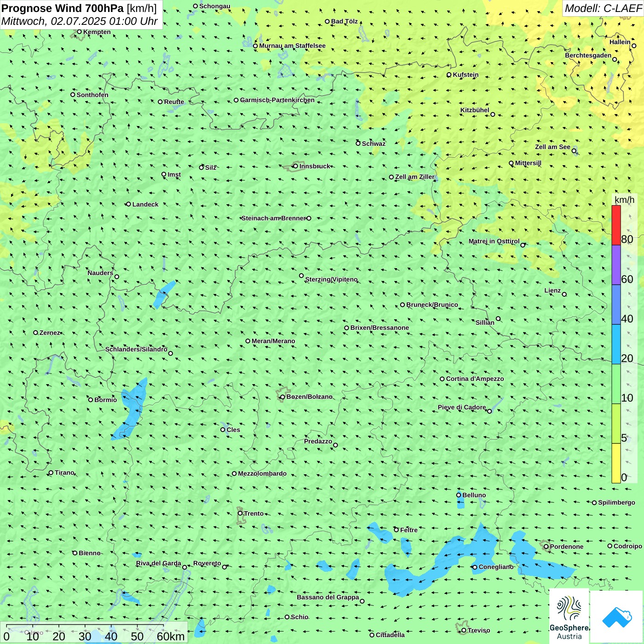Viewport: 644px width, 644px height.
Task: Click the Berchtesgaden label
Action: 588,55
